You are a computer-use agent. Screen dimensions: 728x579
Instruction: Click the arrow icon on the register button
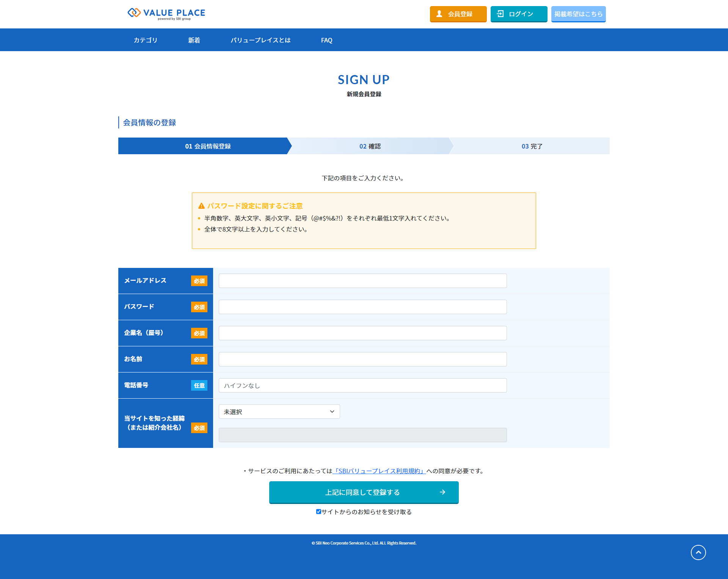[442, 492]
